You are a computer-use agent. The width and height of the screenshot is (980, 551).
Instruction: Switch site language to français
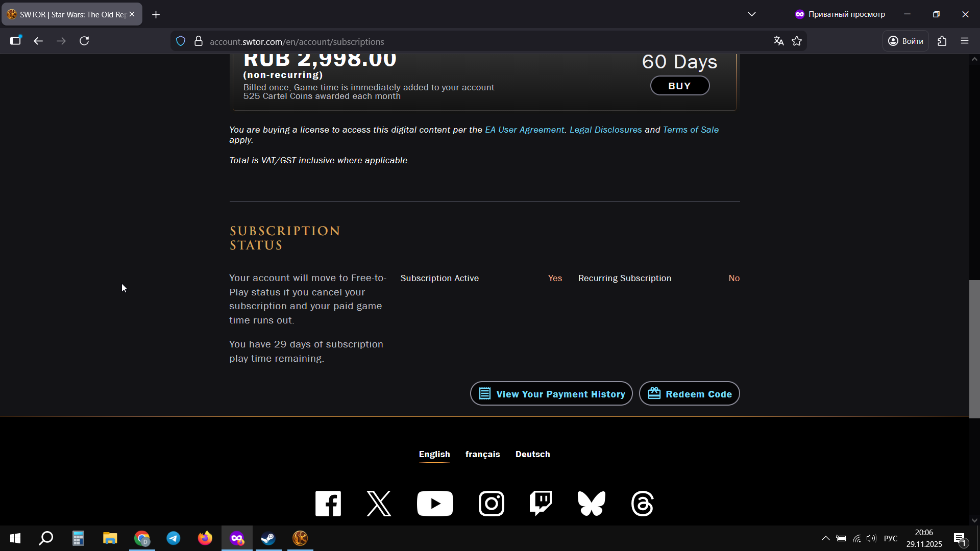pyautogui.click(x=482, y=454)
